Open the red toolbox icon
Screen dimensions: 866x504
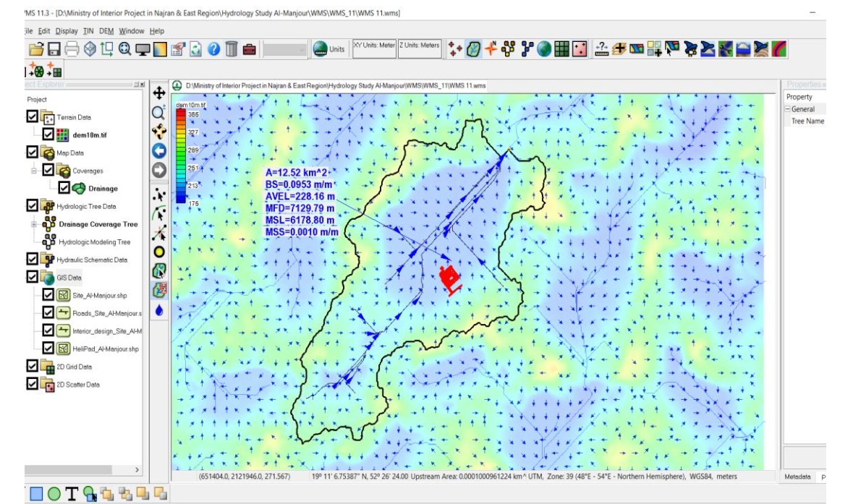[x=249, y=50]
